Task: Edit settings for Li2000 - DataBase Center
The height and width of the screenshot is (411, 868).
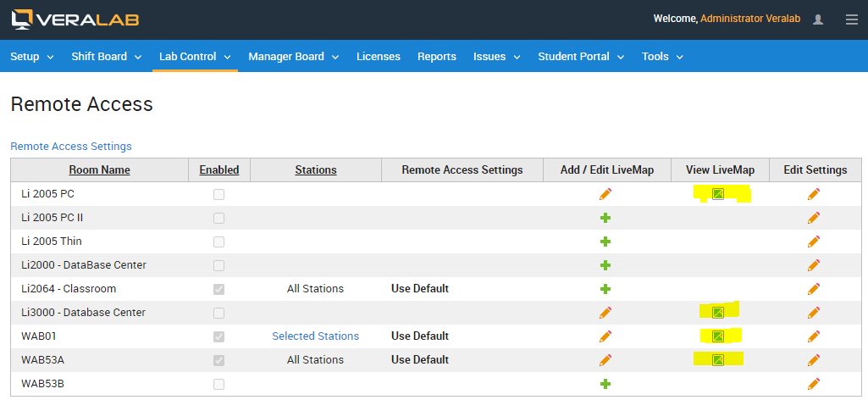Action: [x=814, y=265]
